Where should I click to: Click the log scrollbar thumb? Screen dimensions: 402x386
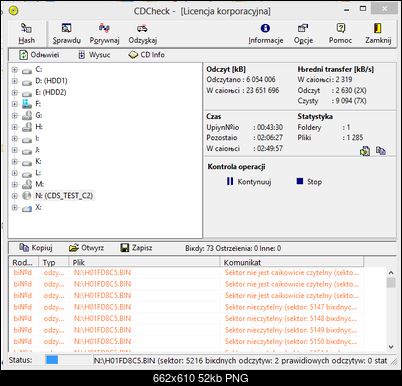tap(391, 282)
